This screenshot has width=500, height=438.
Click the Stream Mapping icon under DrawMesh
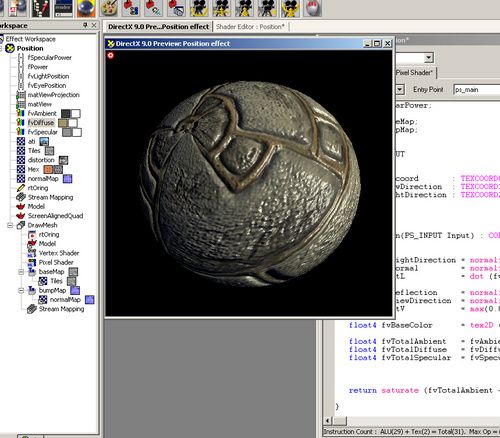pos(32,309)
